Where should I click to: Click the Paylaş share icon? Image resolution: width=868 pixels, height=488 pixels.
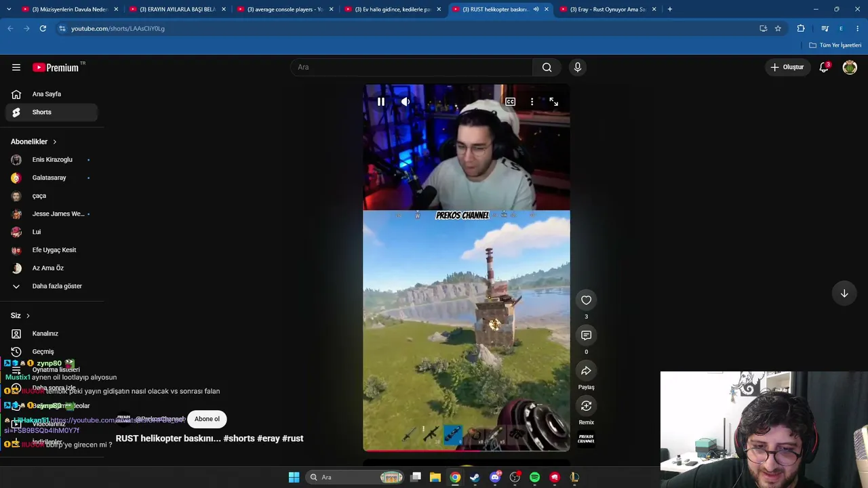(586, 371)
